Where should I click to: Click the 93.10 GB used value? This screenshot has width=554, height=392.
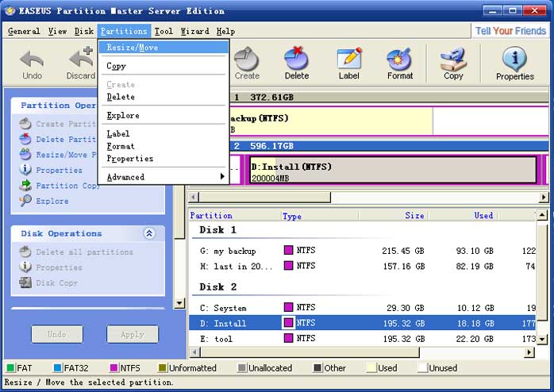474,251
